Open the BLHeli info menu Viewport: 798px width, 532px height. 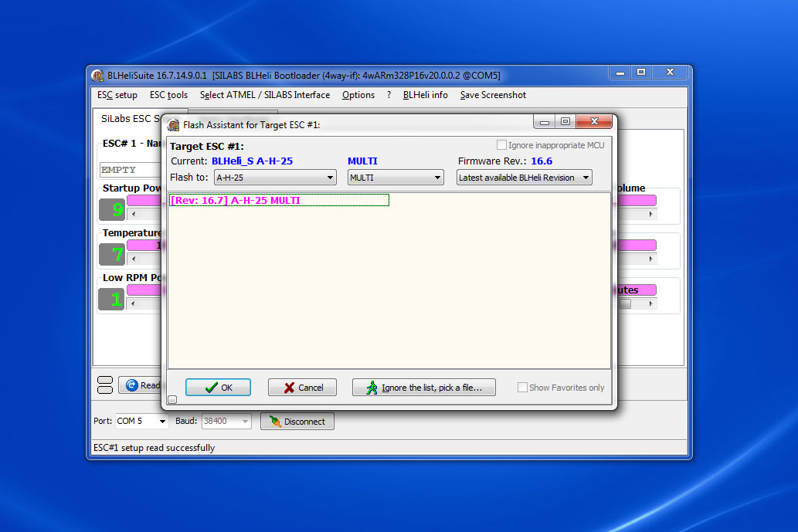tap(426, 95)
